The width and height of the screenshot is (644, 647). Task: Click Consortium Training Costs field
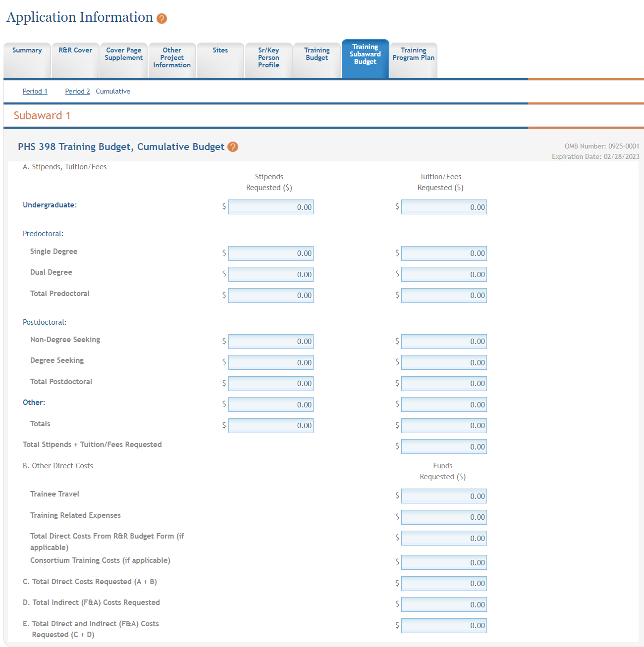[444, 562]
